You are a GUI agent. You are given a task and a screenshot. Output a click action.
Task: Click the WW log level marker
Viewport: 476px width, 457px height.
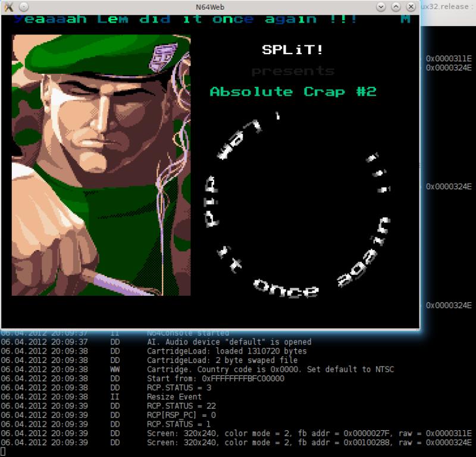point(115,370)
